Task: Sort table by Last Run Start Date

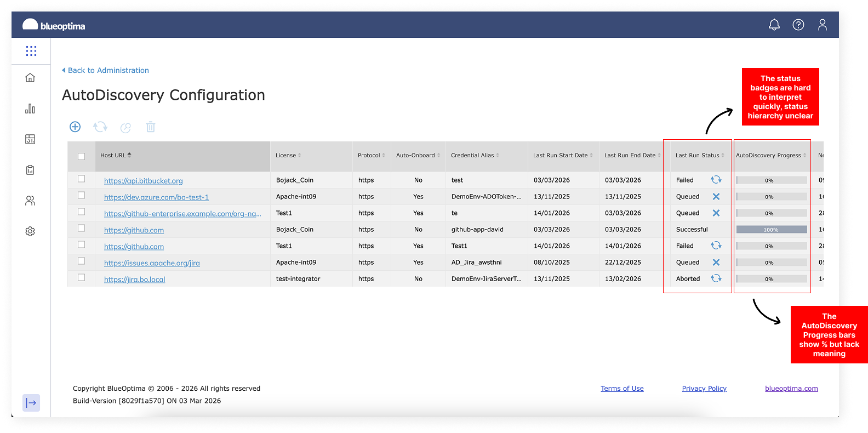Action: pos(563,155)
